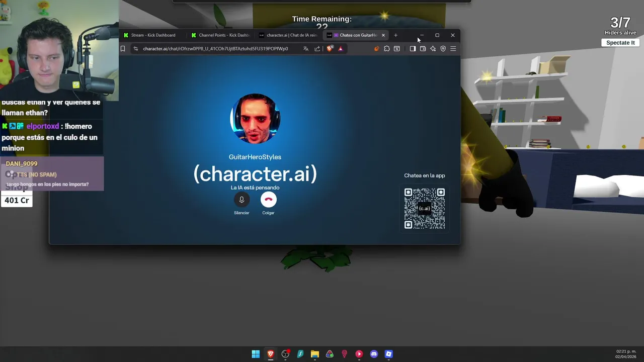Open the browser hamburger menu
The image size is (644, 362).
(453, 49)
